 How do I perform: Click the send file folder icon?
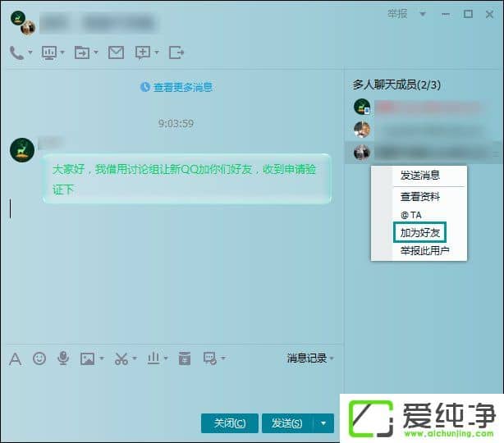[82, 53]
